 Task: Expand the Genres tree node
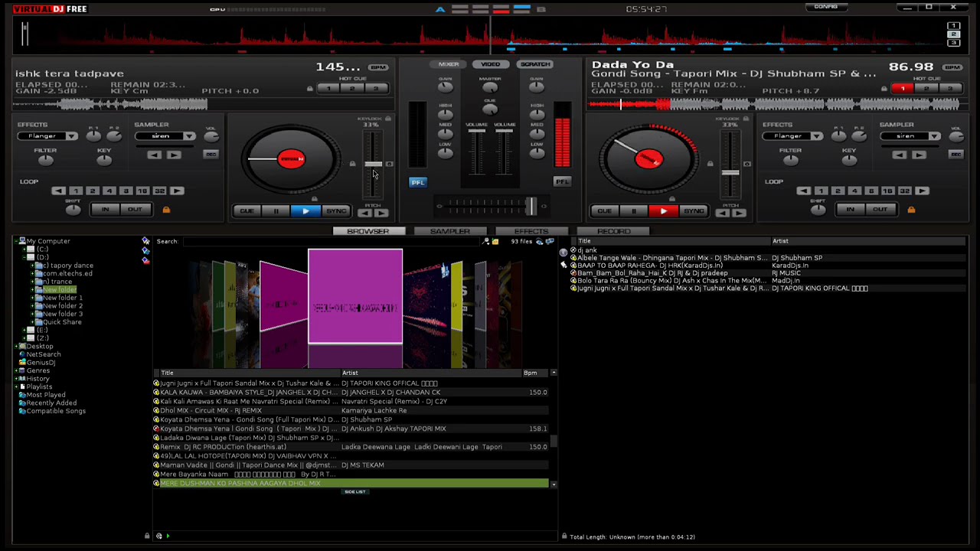click(x=15, y=370)
